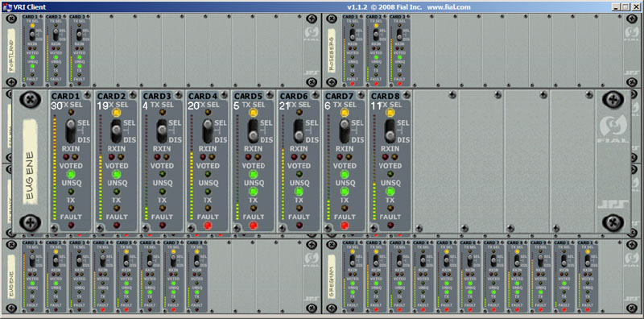Flip SEL/DIS switch on Gresham rack Card 4
This screenshot has width=644, height=319.
click(423, 260)
